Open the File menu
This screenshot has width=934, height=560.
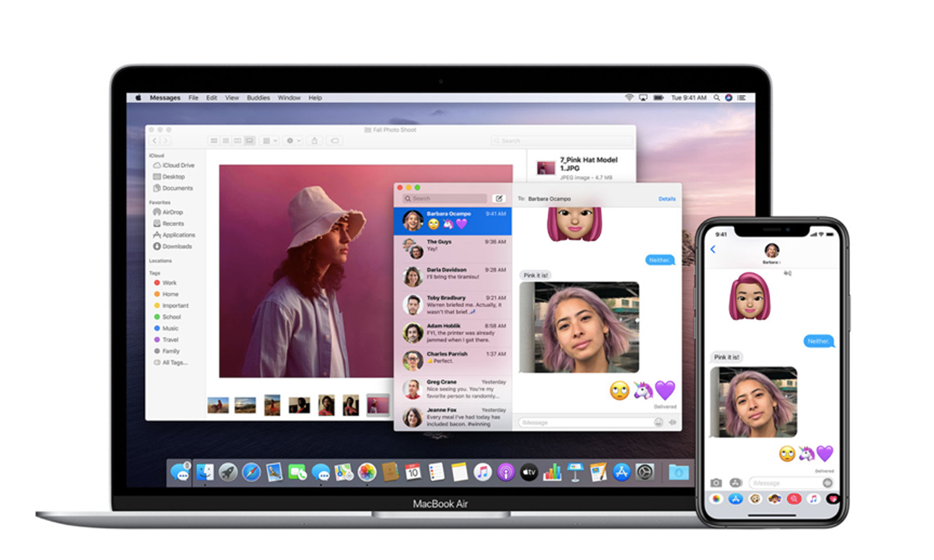pyautogui.click(x=192, y=98)
